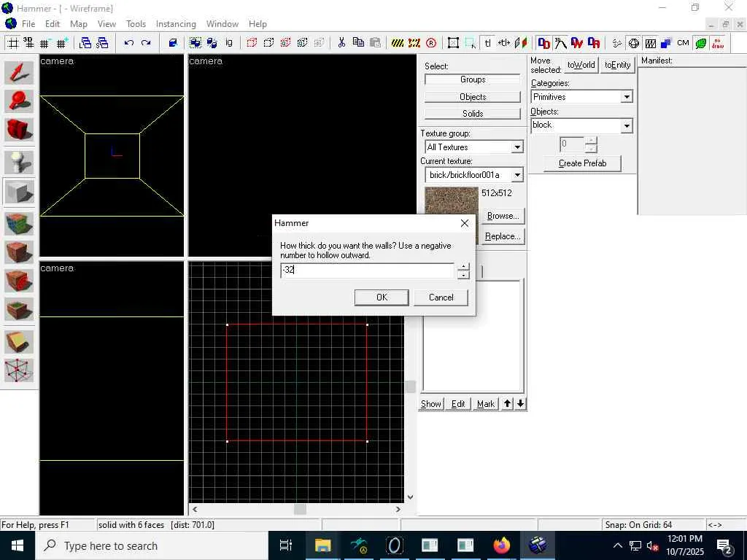Confirm wall thickness with OK button
Screen dimensions: 747x560
coord(382,297)
